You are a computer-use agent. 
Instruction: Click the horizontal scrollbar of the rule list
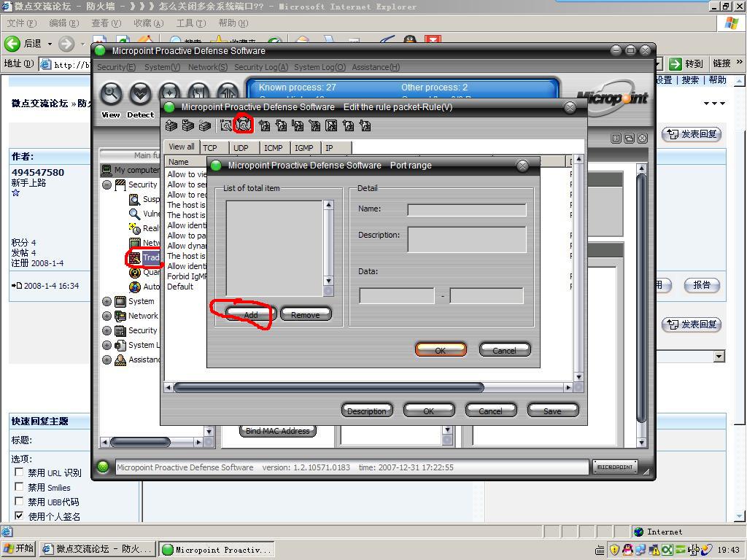click(368, 387)
